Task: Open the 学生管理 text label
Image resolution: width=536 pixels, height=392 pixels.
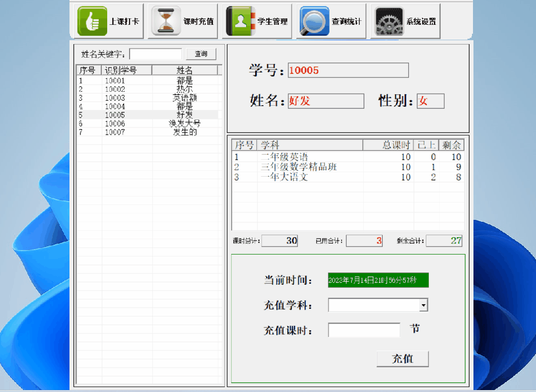Action: click(272, 21)
